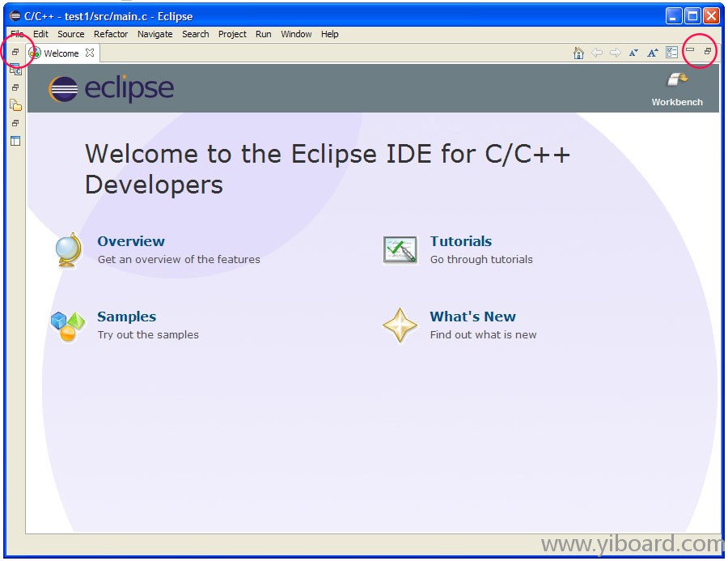The height and width of the screenshot is (561, 728).
Task: Restore the stack above the folder icon
Action: [15, 87]
